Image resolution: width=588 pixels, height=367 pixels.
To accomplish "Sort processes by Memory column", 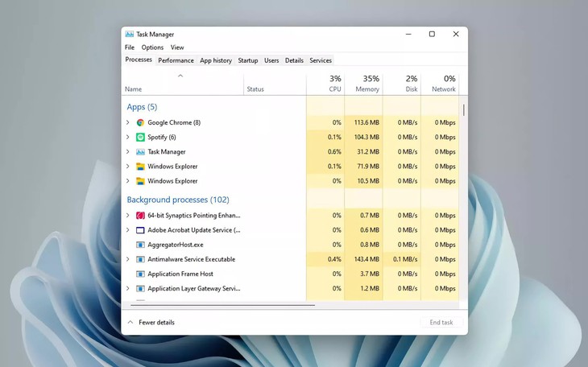I will tap(364, 84).
